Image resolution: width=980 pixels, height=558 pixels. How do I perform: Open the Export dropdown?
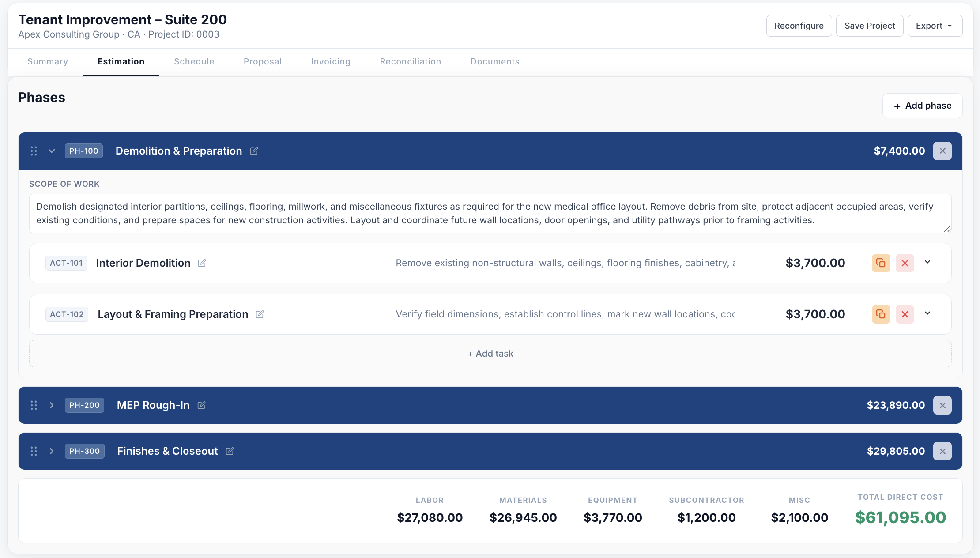coord(935,26)
